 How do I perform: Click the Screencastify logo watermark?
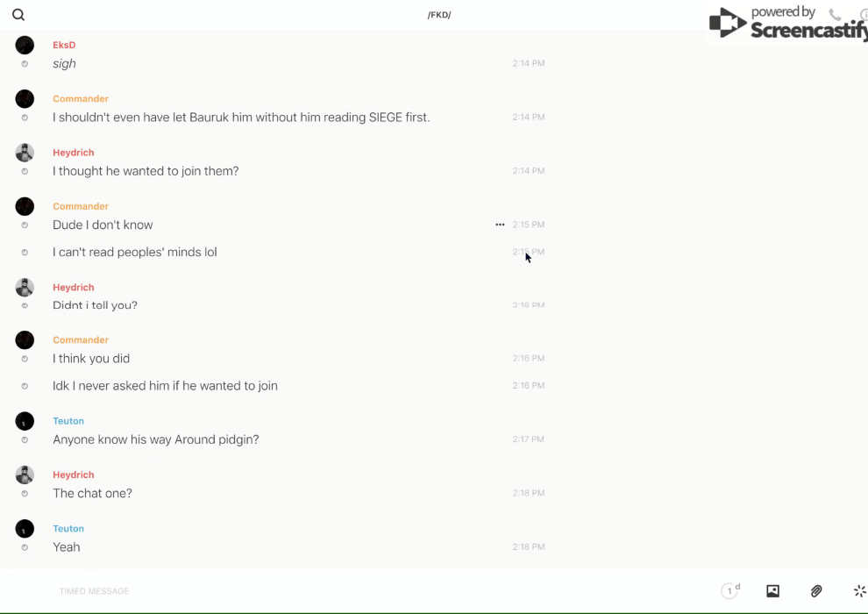click(x=789, y=25)
